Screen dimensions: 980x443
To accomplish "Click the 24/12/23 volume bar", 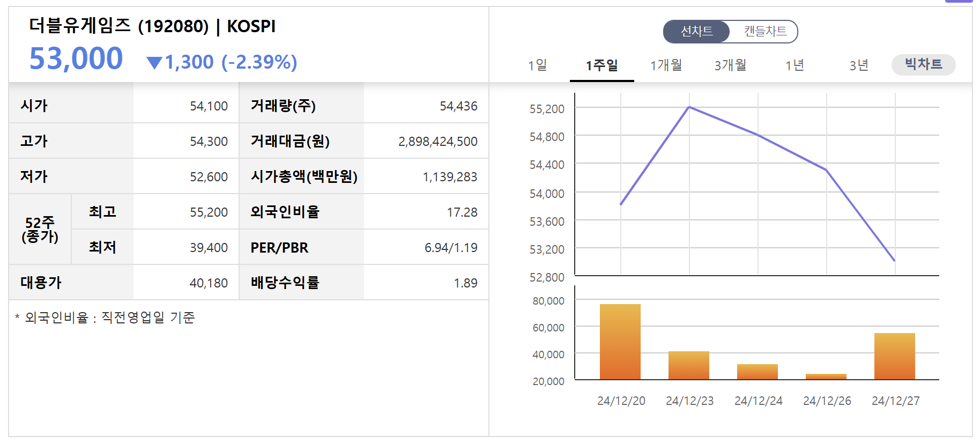I will (689, 365).
